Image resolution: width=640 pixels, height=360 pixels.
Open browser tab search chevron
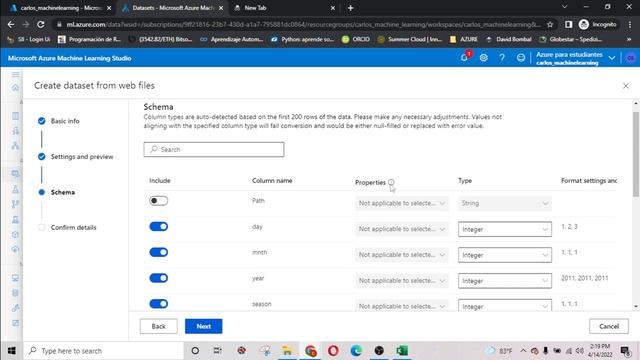[x=564, y=7]
